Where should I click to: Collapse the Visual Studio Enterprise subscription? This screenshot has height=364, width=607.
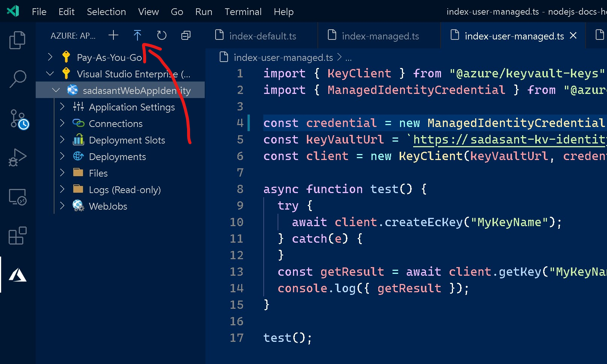pos(50,74)
